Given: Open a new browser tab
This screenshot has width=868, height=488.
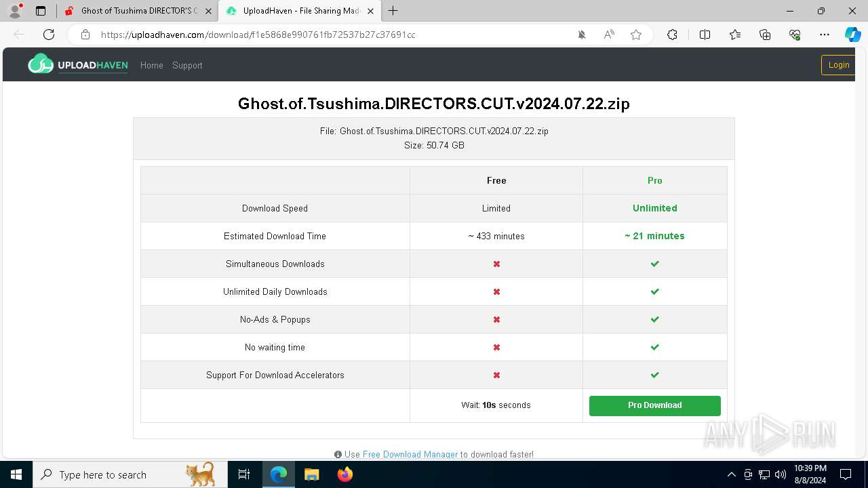Looking at the screenshot, I should click(x=393, y=11).
